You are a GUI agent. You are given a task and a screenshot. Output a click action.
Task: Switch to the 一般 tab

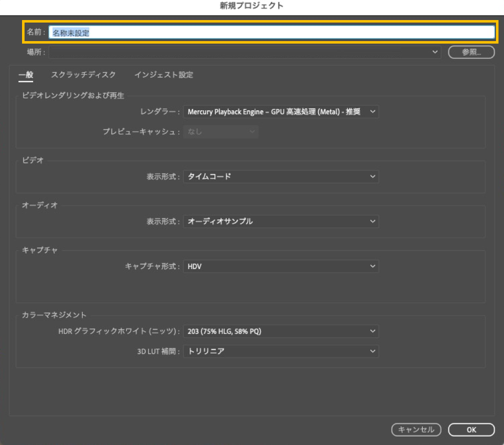[x=26, y=75]
